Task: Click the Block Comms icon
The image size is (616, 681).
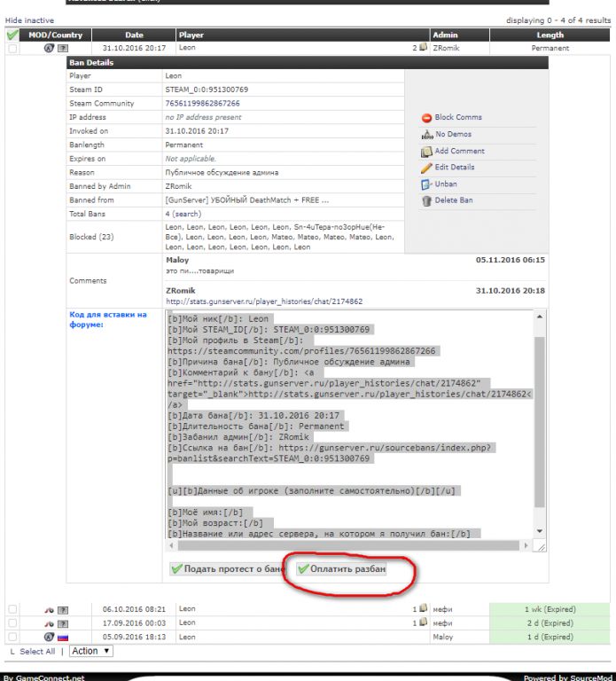Action: click(x=426, y=118)
